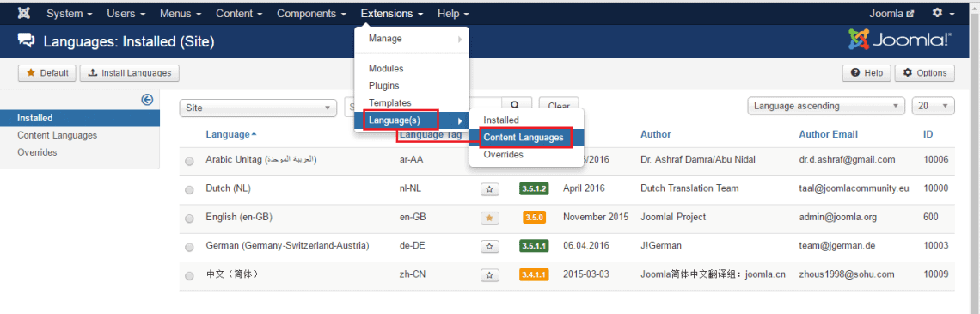
Task: Select Installed in the sidebar
Action: 80,118
